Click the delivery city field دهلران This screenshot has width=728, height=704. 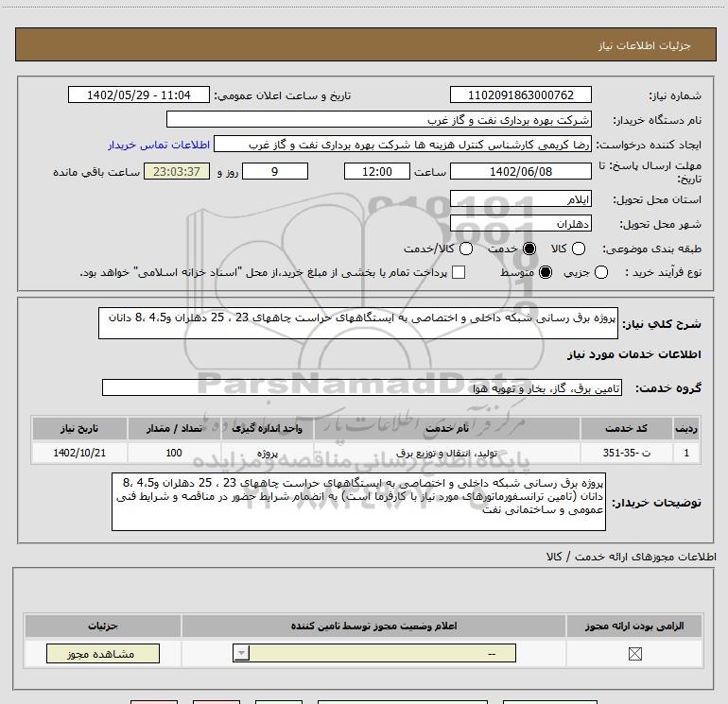pos(520,224)
